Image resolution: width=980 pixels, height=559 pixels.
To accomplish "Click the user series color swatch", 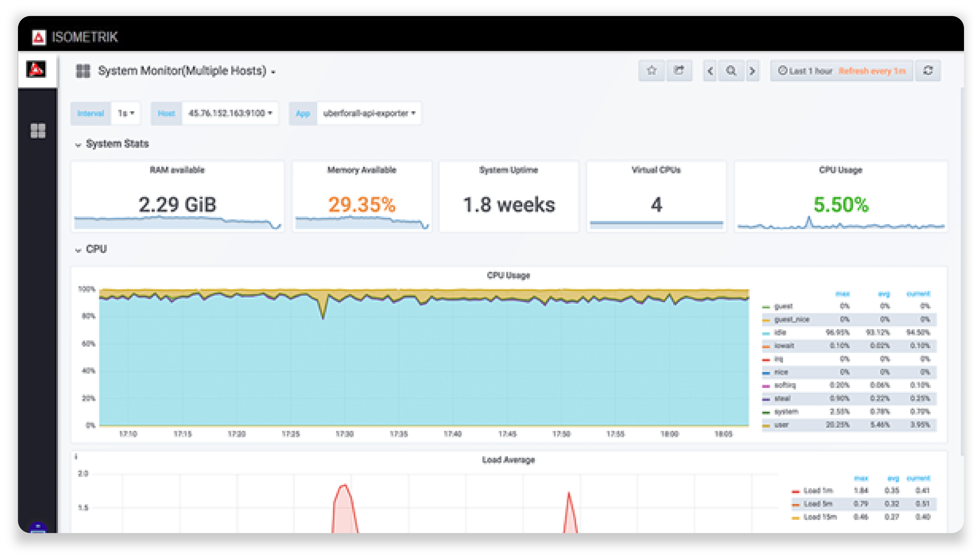I will tap(766, 425).
